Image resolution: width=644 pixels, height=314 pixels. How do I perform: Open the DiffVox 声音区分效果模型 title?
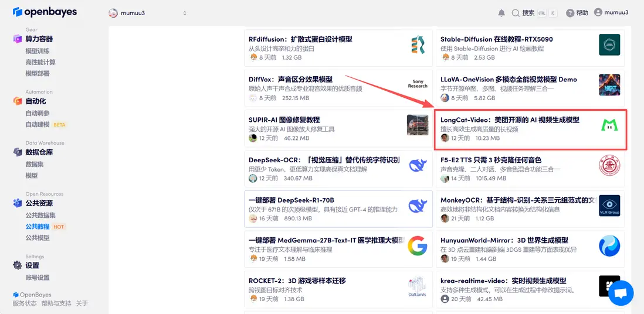(x=290, y=79)
